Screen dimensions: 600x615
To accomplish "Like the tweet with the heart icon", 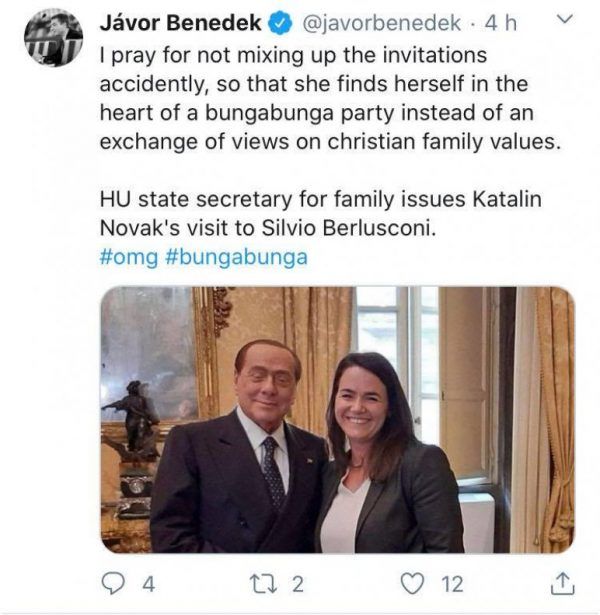I will [411, 580].
